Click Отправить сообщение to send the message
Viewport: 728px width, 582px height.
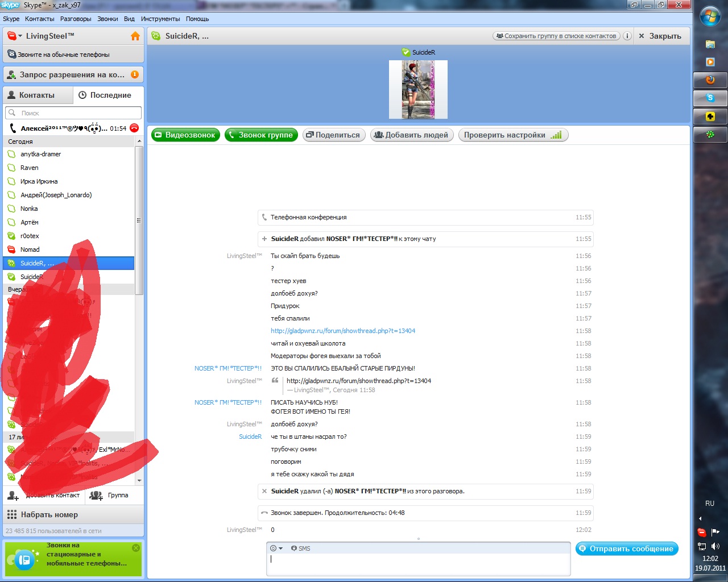click(x=626, y=548)
